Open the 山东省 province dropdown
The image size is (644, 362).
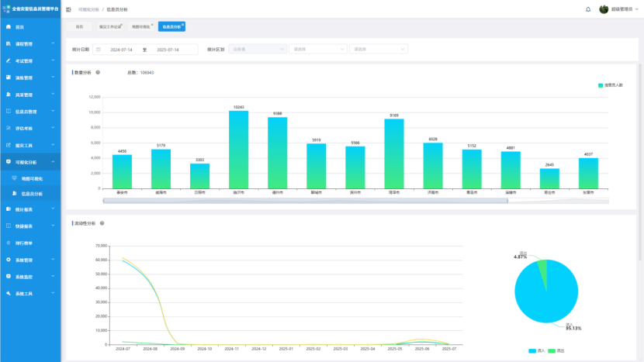coord(258,50)
